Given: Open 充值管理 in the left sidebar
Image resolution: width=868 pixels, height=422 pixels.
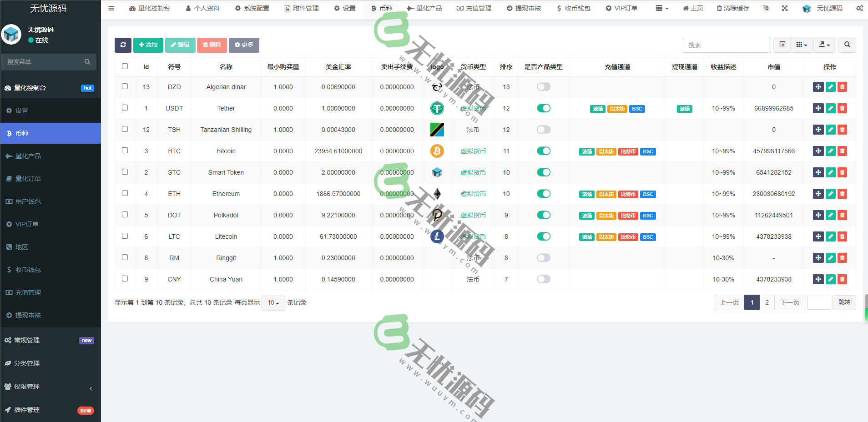Looking at the screenshot, I should click(27, 292).
